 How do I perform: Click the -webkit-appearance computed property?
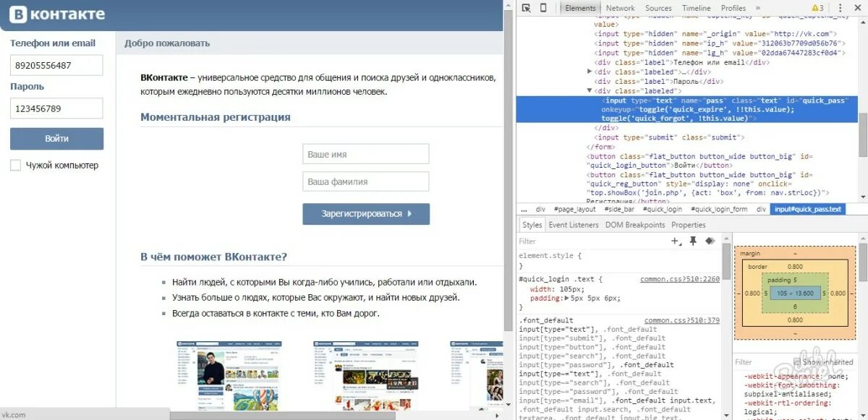(795, 376)
